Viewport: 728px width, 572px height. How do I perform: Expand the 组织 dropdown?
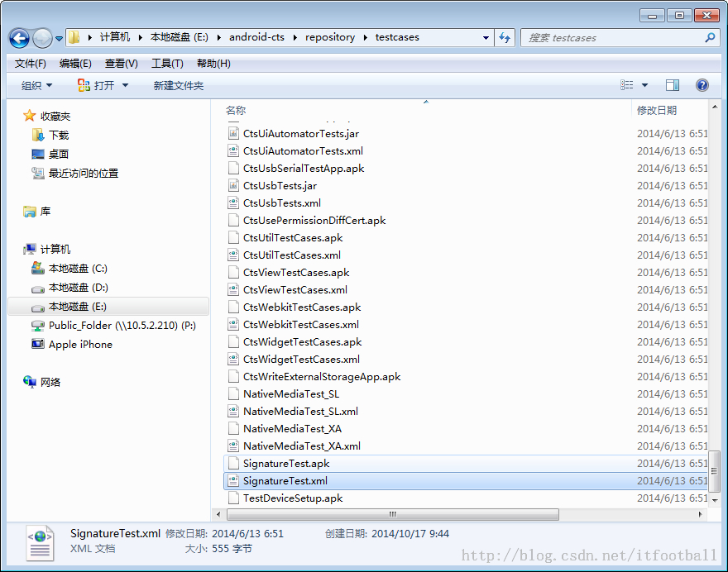[x=36, y=85]
